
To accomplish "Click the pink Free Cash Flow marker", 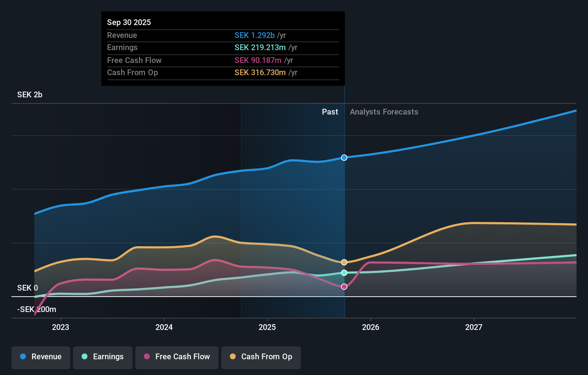I will tap(344, 286).
